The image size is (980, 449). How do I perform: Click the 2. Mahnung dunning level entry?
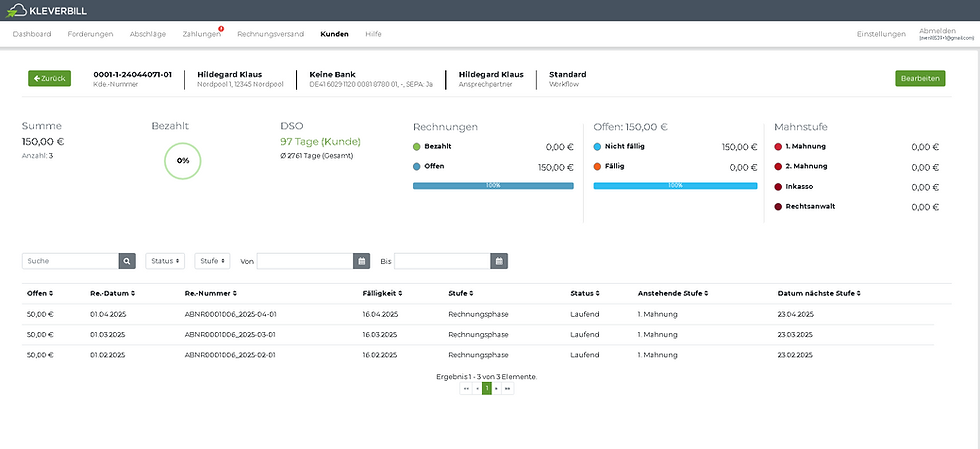click(x=806, y=166)
